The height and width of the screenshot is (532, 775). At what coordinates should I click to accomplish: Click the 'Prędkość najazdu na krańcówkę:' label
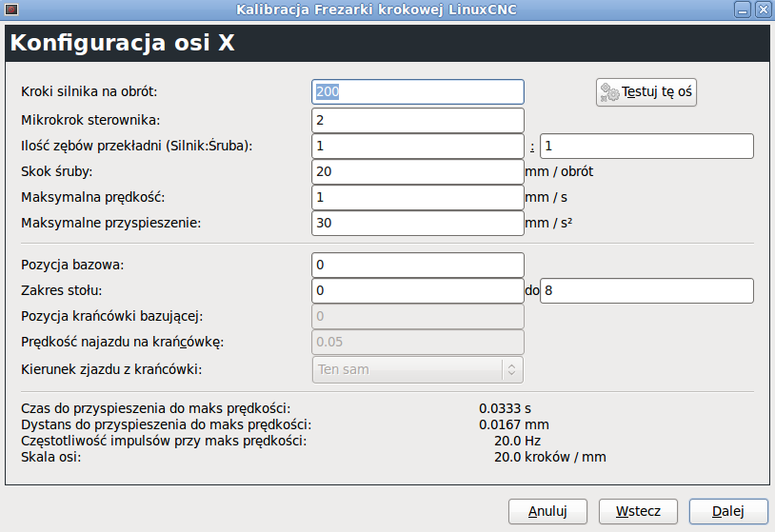(x=123, y=342)
